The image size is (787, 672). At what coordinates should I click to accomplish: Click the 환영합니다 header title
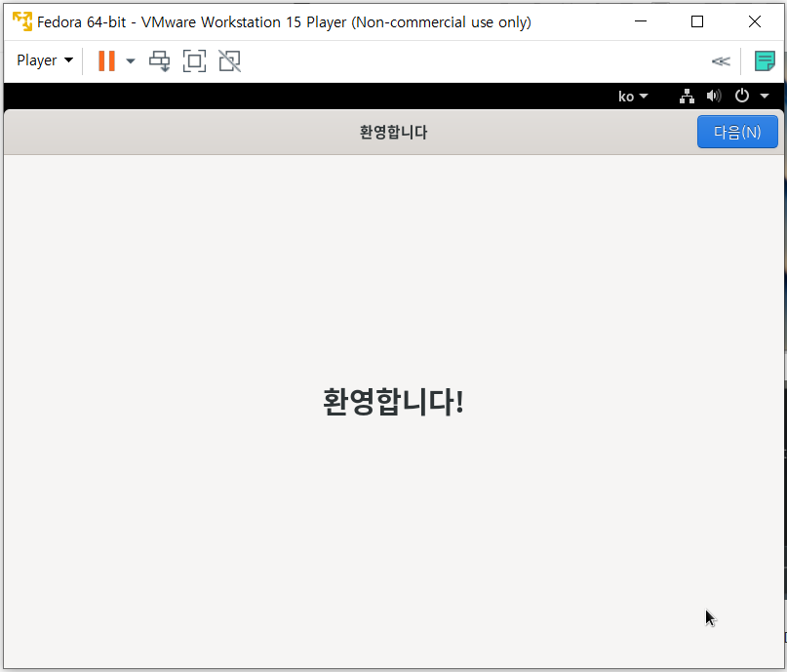(394, 132)
